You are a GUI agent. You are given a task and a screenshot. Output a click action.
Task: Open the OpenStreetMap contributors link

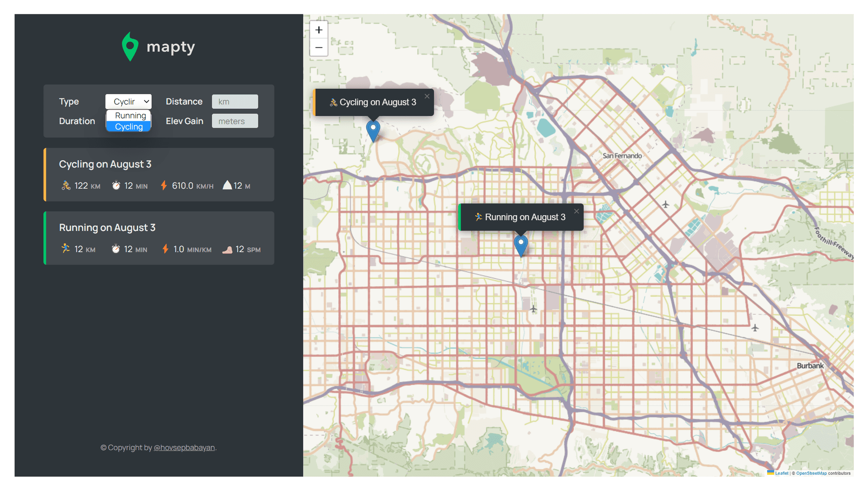[x=811, y=473]
